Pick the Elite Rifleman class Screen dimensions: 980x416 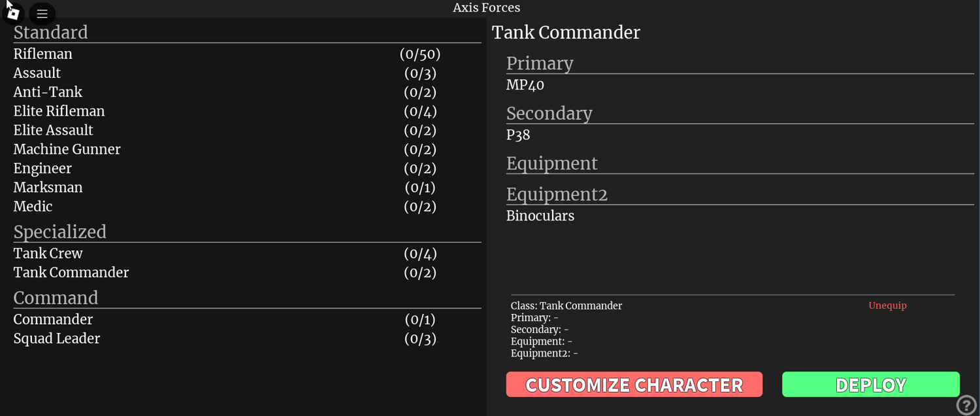pos(247,111)
